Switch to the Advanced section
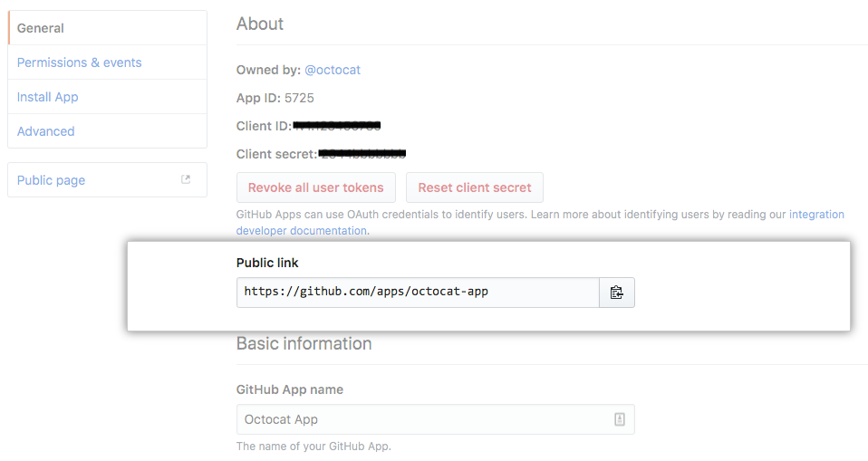This screenshot has height=461, width=868. (46, 131)
